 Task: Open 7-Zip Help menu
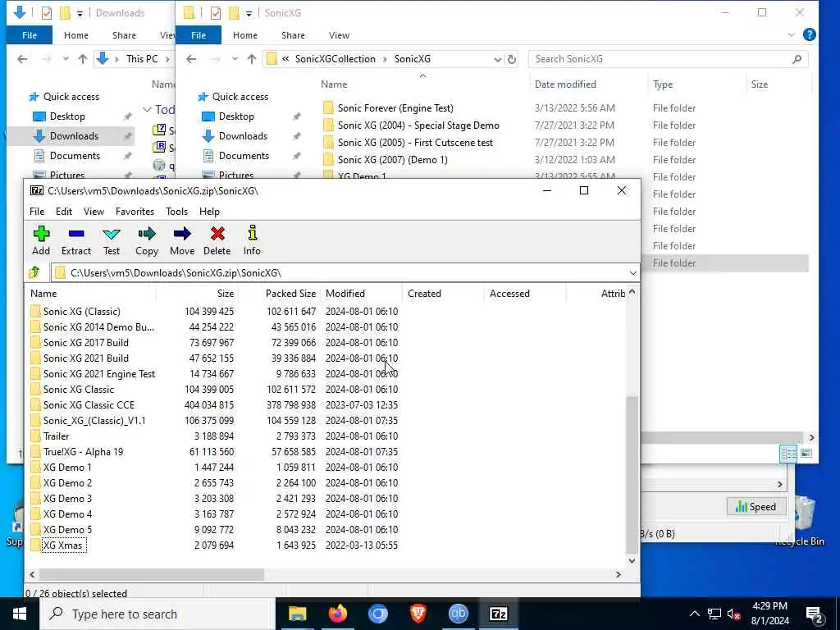pyautogui.click(x=209, y=212)
